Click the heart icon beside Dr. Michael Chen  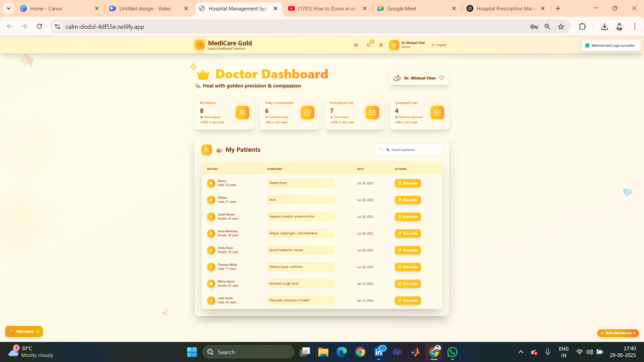point(442,78)
